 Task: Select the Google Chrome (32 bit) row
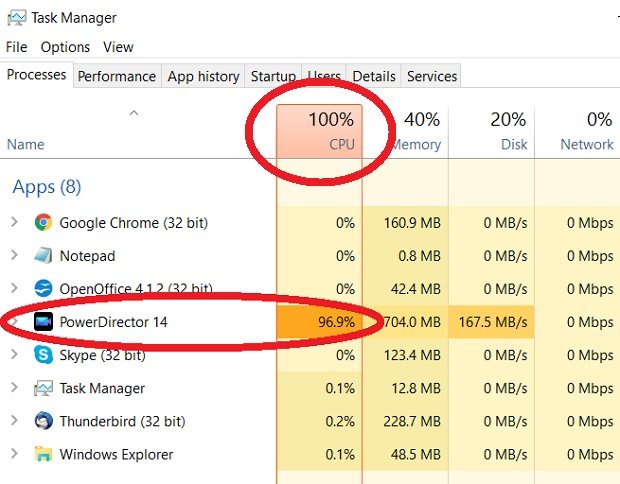coord(310,223)
